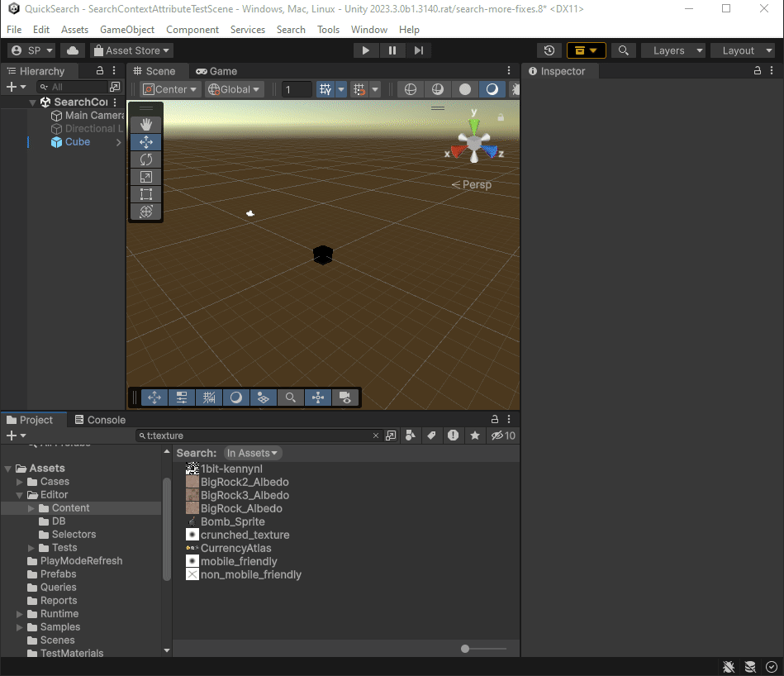The height and width of the screenshot is (676, 784).
Task: Toggle the Hierarchy panel lock icon
Action: click(x=100, y=71)
